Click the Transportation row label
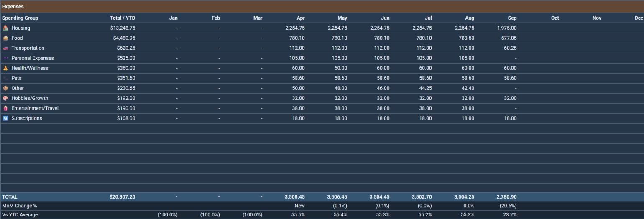The height and width of the screenshot is (219, 644). pyautogui.click(x=28, y=48)
